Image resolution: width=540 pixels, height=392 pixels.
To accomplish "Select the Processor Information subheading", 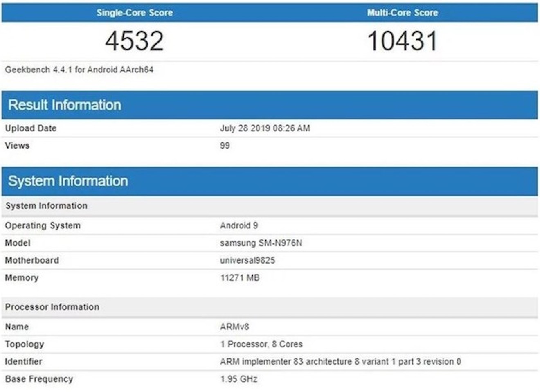I will [x=52, y=307].
